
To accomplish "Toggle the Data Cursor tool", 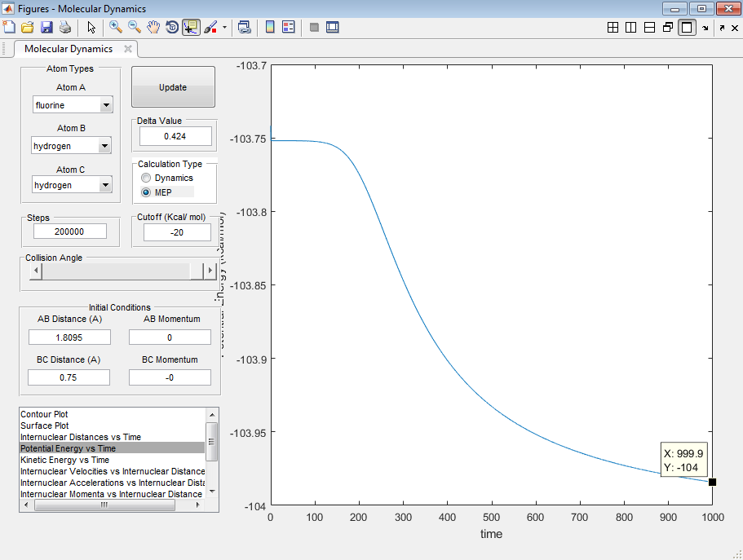I will click(x=191, y=27).
